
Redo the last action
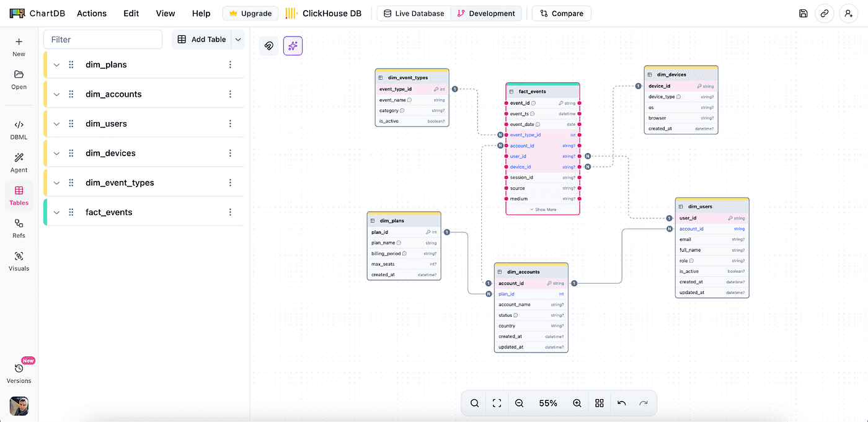coord(644,403)
